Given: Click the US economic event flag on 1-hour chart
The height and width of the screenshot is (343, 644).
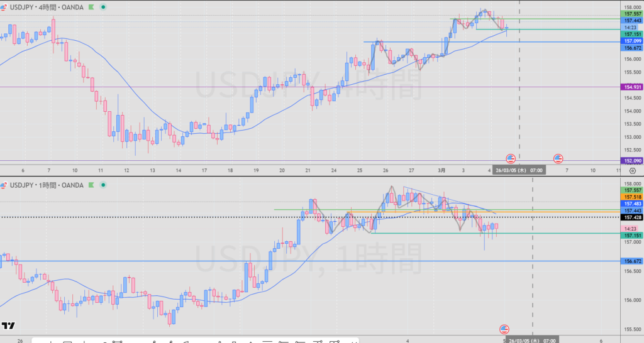Looking at the screenshot, I should point(504,329).
